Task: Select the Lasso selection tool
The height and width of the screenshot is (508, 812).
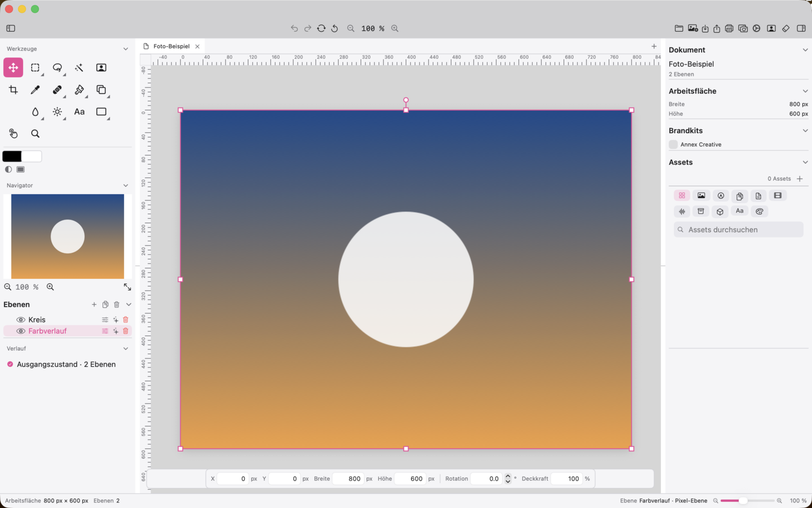Action: tap(57, 68)
